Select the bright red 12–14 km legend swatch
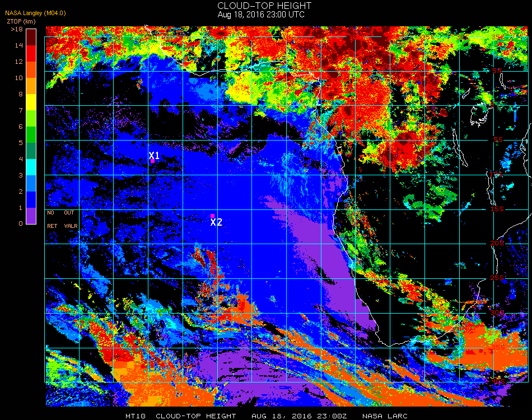 31,53
